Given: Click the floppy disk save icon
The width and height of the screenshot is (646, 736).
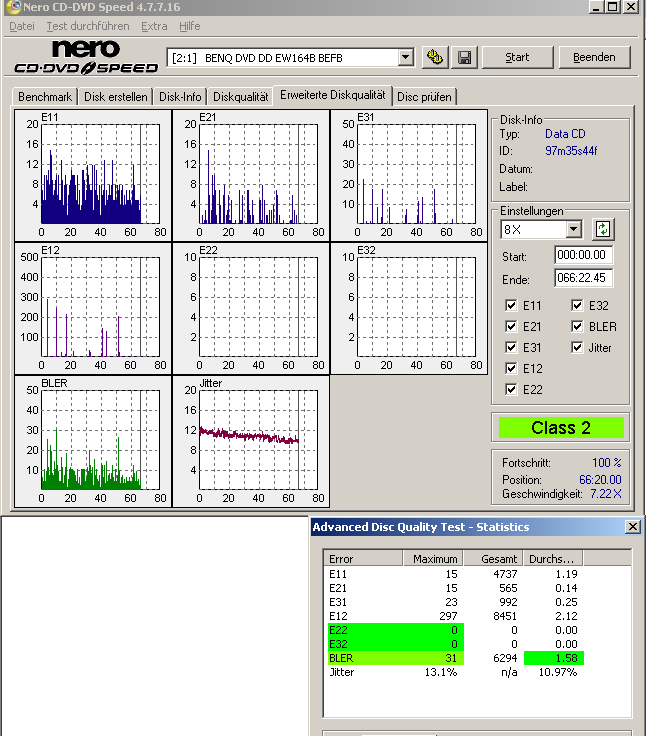Looking at the screenshot, I should 464,57.
